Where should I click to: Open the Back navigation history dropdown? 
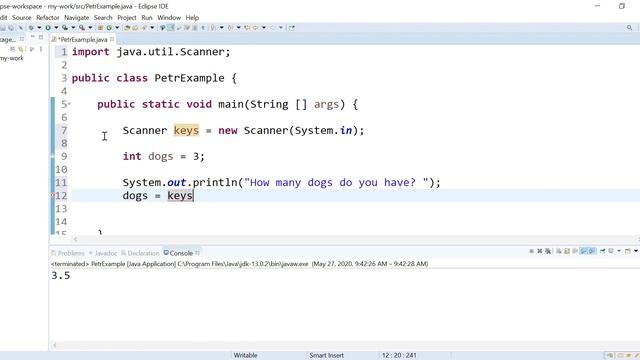pyautogui.click(x=264, y=28)
